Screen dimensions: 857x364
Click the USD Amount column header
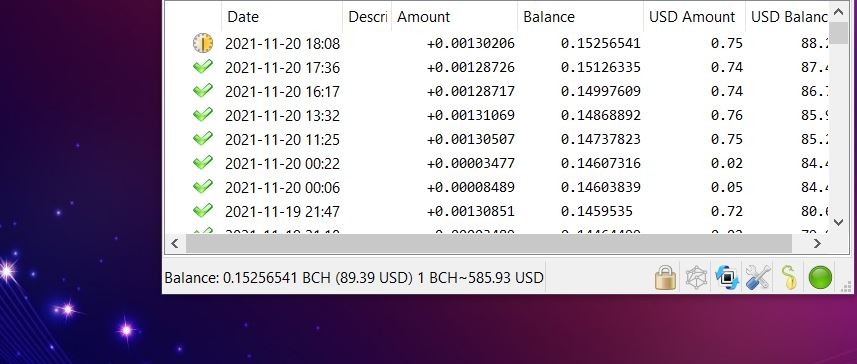click(694, 17)
